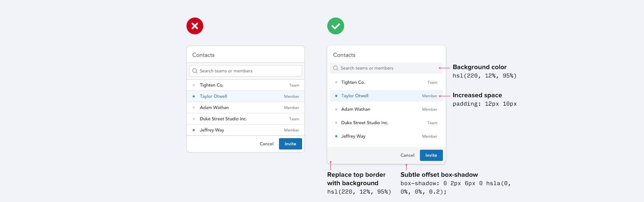The width and height of the screenshot is (644, 202).
Task: Choose Duke Street Studio Inc. in right list
Action: pos(365,123)
